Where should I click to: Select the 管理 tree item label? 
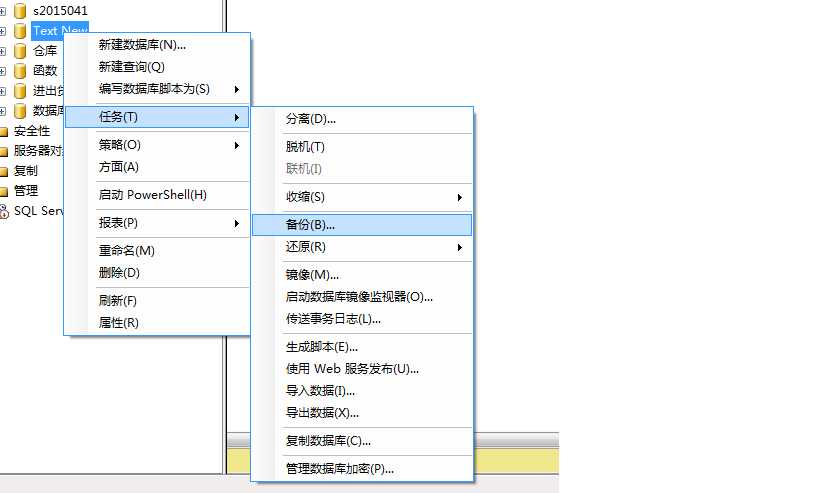point(26,191)
